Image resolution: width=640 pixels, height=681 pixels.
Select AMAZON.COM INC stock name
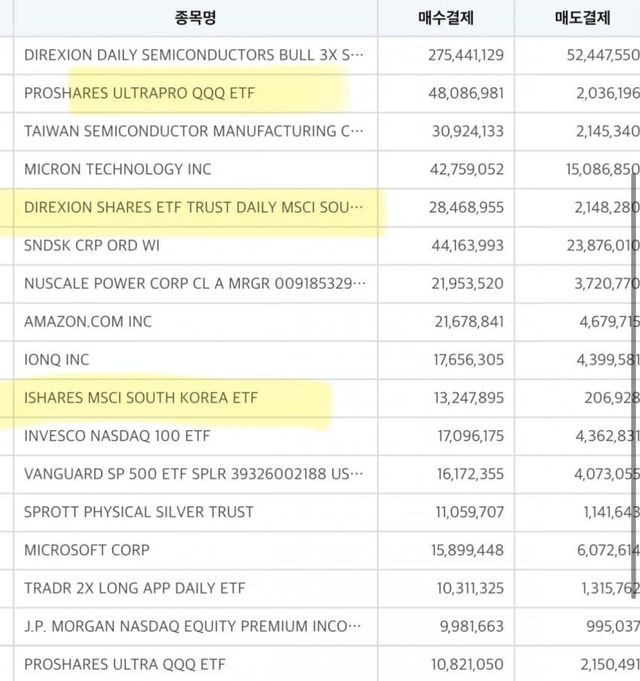point(88,321)
